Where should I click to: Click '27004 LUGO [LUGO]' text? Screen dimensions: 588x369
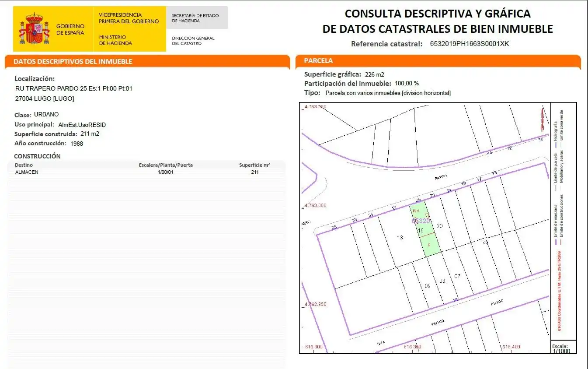pos(44,98)
